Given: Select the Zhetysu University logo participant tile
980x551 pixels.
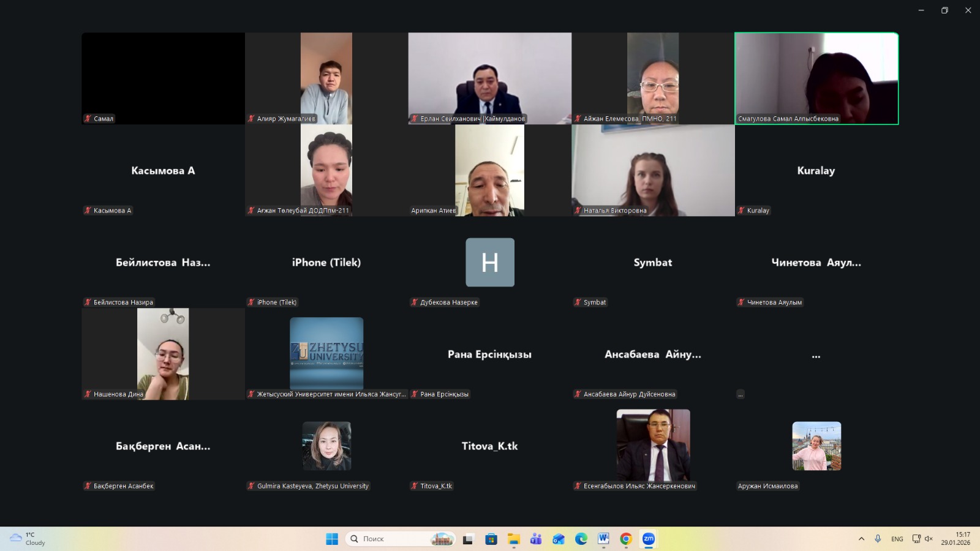Looking at the screenshot, I should click(326, 353).
